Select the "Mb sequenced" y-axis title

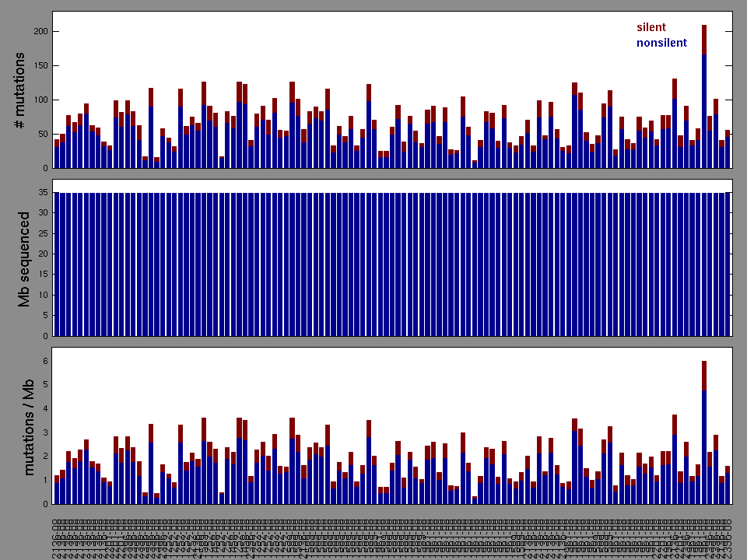23,258
